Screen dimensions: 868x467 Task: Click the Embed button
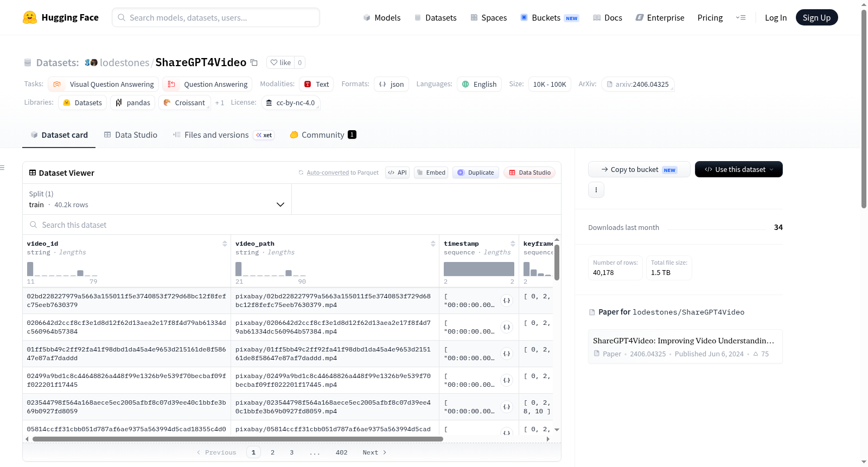tap(431, 172)
